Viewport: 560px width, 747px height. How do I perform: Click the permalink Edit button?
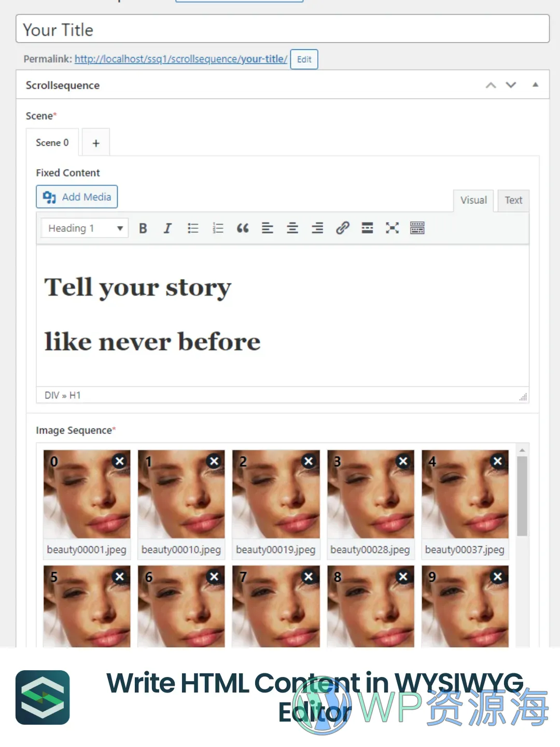[304, 59]
